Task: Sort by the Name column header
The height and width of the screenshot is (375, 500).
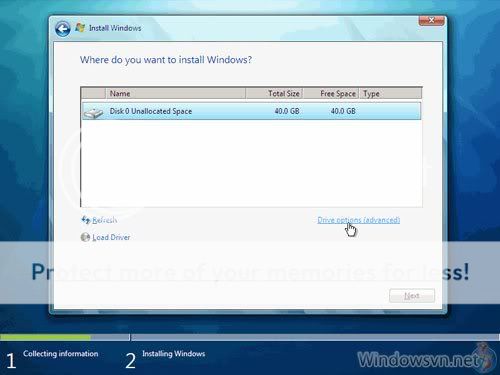Action: coord(176,94)
